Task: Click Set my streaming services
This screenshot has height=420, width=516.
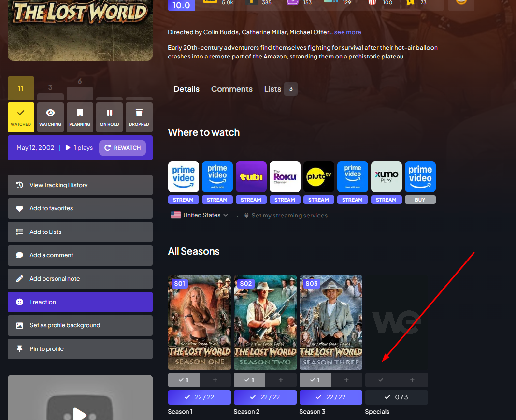Action: (286, 216)
